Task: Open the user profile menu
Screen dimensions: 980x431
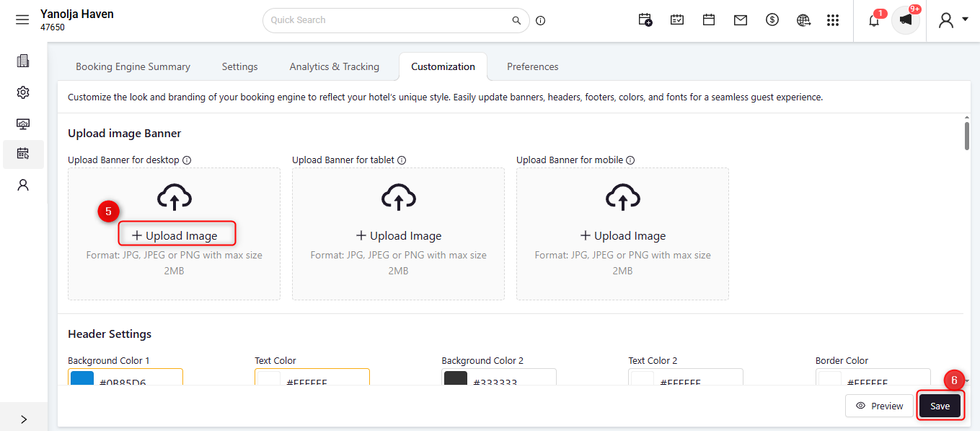Action: (x=953, y=20)
